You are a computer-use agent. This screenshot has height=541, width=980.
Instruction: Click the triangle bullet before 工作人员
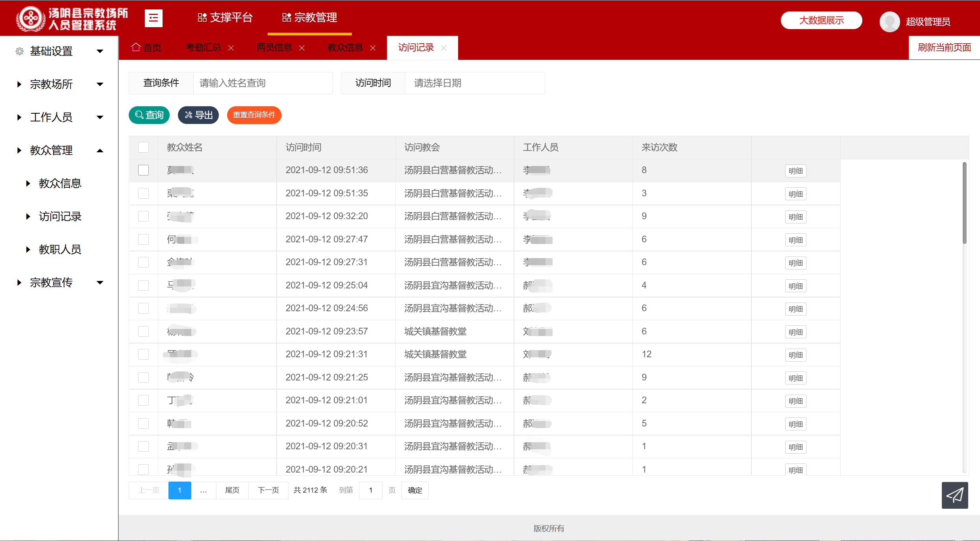[x=19, y=117]
